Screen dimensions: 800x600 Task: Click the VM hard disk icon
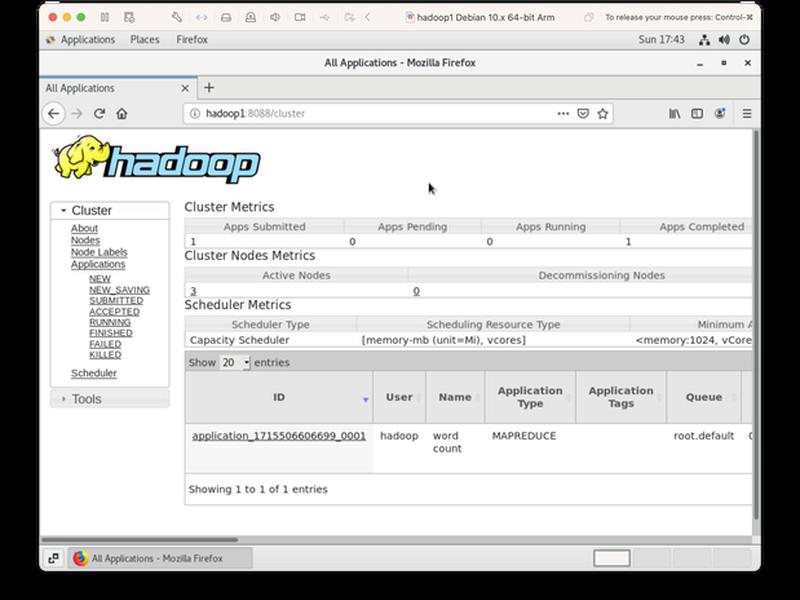click(226, 17)
